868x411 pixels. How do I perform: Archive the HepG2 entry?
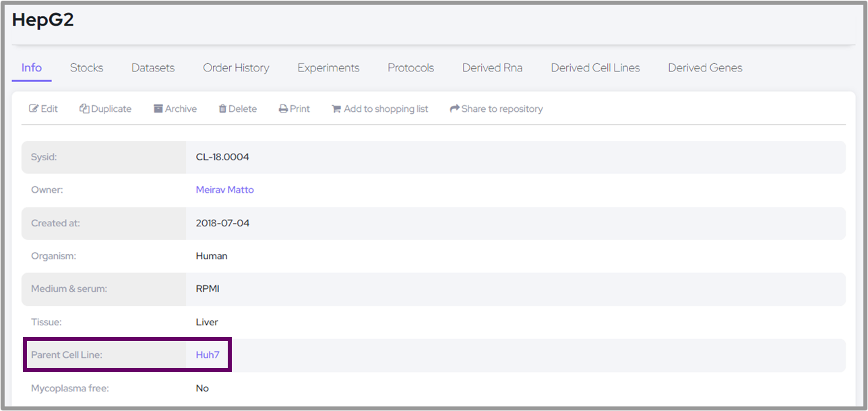coord(175,109)
